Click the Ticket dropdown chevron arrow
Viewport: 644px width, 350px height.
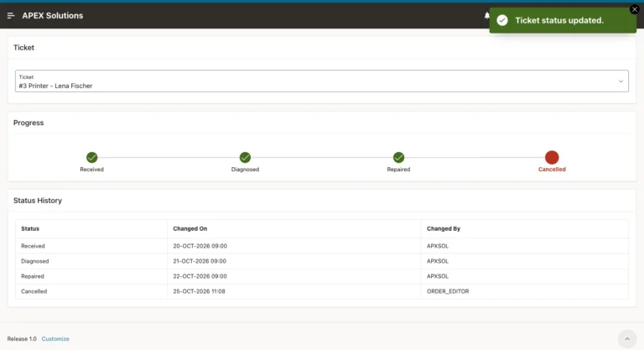click(x=621, y=81)
